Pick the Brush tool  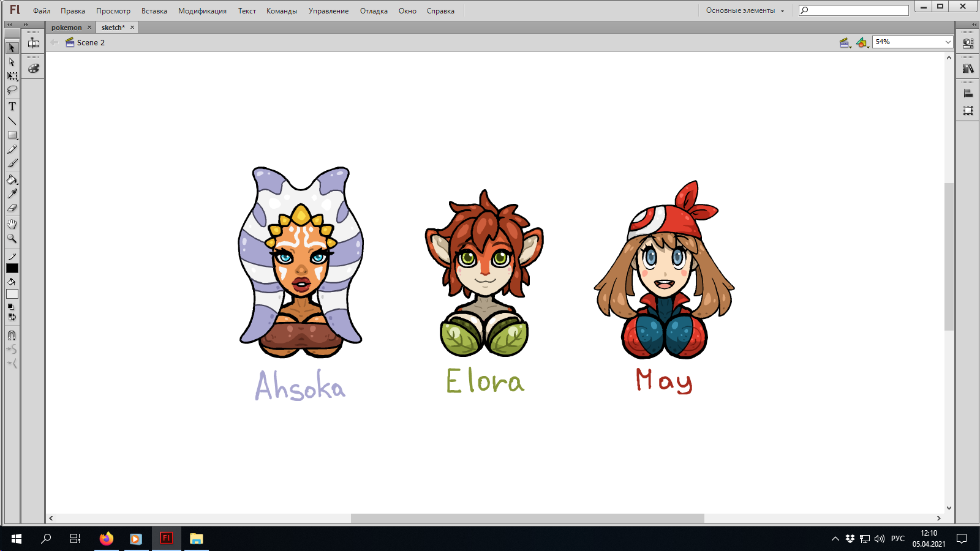tap(12, 163)
